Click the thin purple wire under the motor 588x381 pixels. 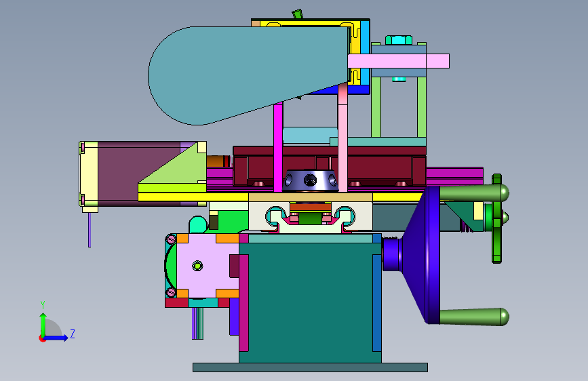pos(90,230)
